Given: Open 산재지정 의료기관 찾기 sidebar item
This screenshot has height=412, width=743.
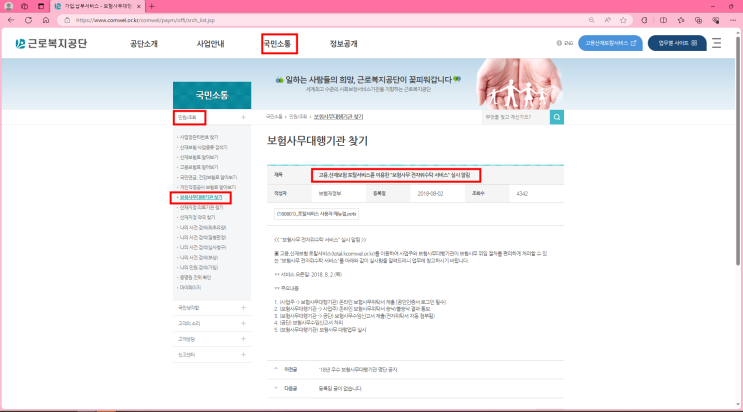Looking at the screenshot, I should (x=201, y=208).
